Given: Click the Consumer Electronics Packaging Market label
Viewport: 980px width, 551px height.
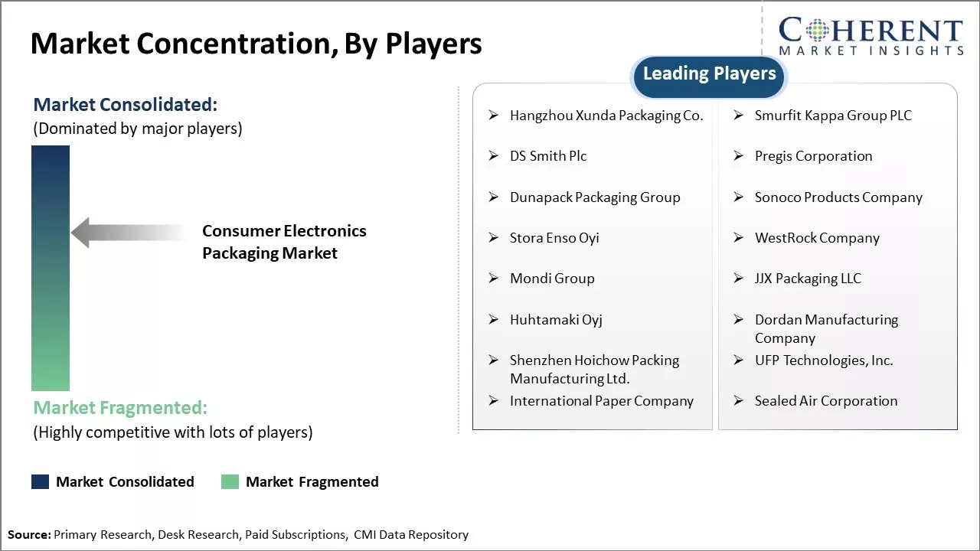Looking at the screenshot, I should point(284,242).
